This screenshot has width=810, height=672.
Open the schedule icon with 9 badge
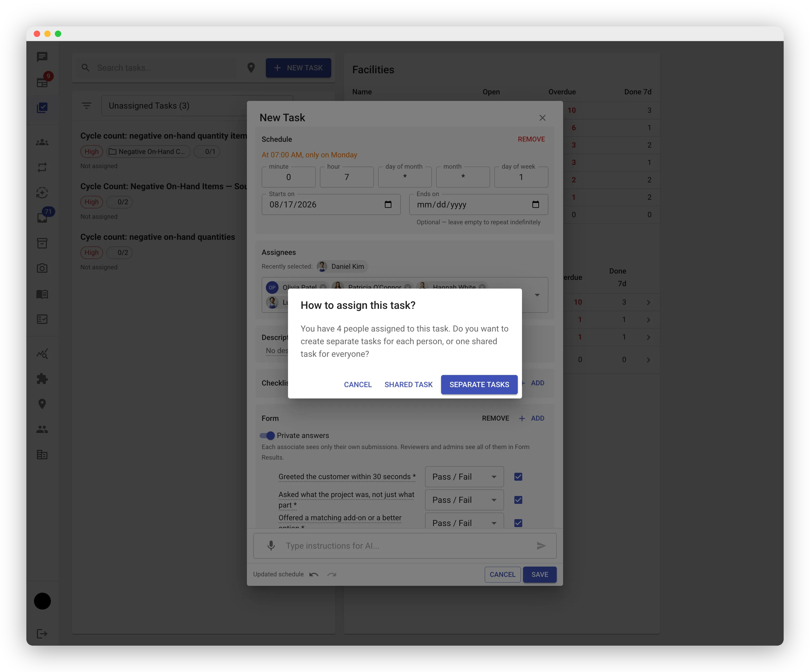tap(42, 82)
